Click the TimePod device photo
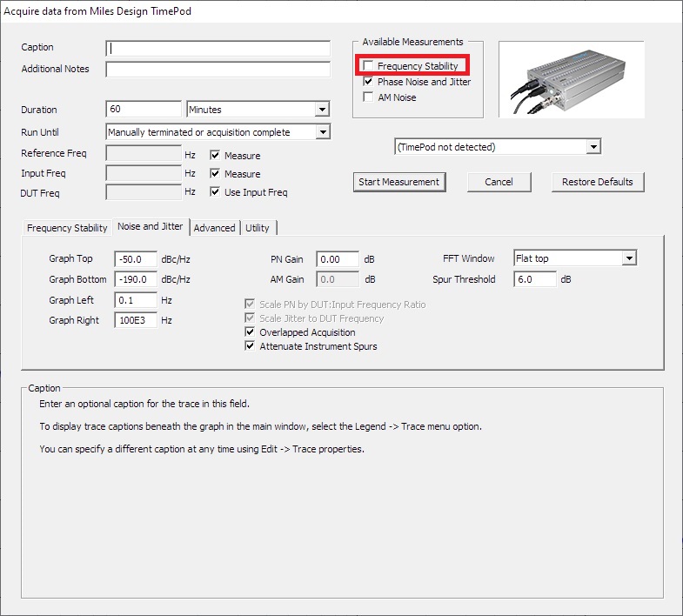Viewport: 683px width, 616px height. pyautogui.click(x=571, y=79)
